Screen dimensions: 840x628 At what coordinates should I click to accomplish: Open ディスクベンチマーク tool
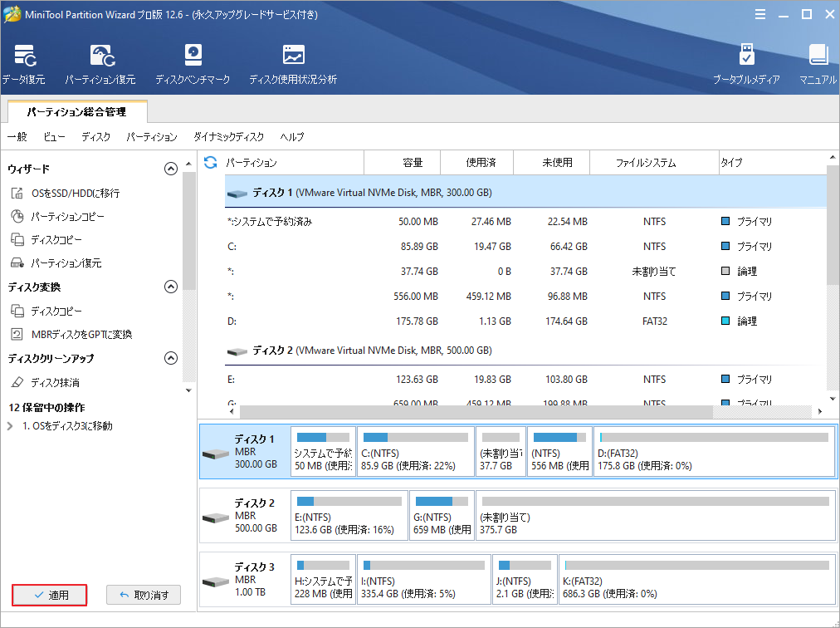point(193,64)
